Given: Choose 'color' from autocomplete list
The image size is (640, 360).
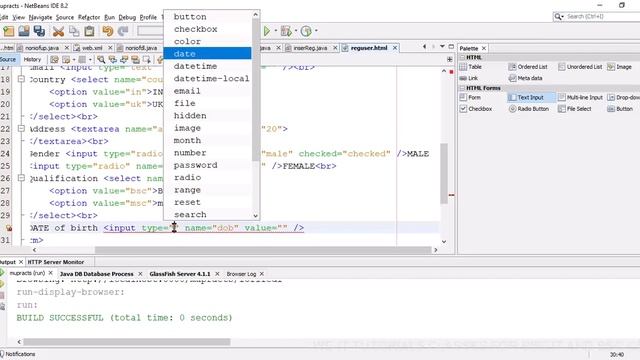Looking at the screenshot, I should point(208,41).
